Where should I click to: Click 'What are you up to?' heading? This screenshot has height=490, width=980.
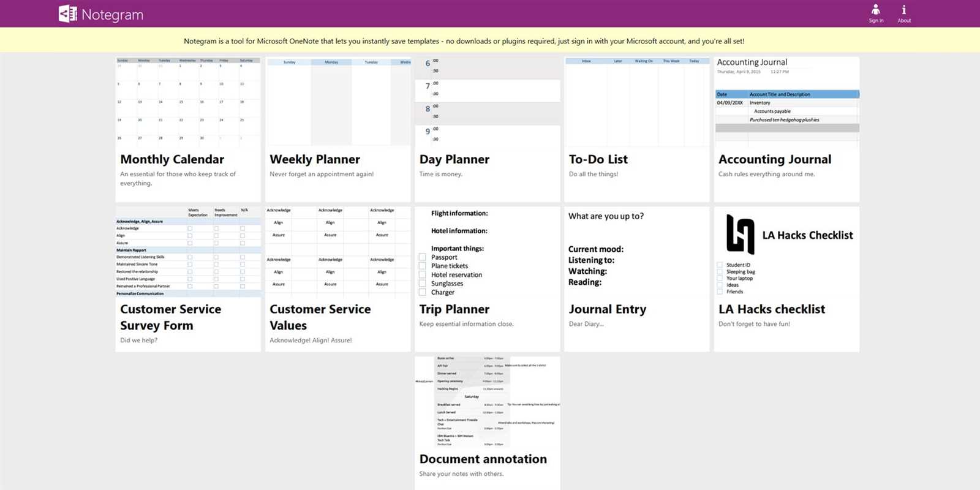[606, 216]
